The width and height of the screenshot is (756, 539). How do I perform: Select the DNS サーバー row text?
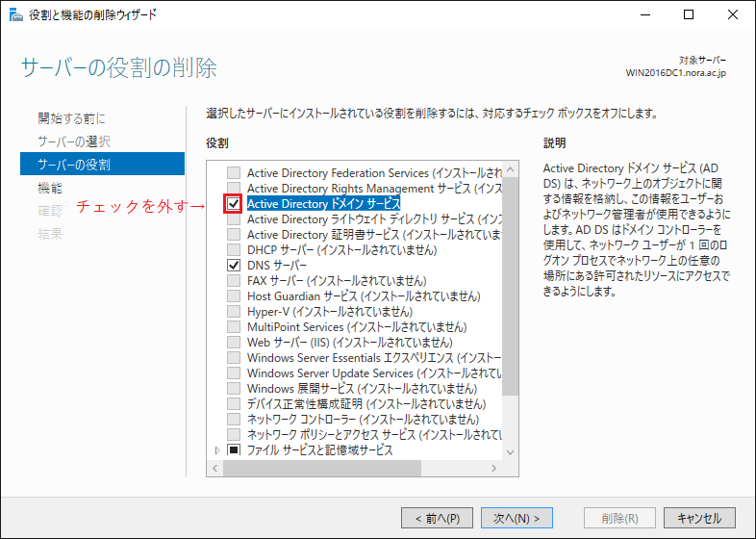click(x=277, y=266)
